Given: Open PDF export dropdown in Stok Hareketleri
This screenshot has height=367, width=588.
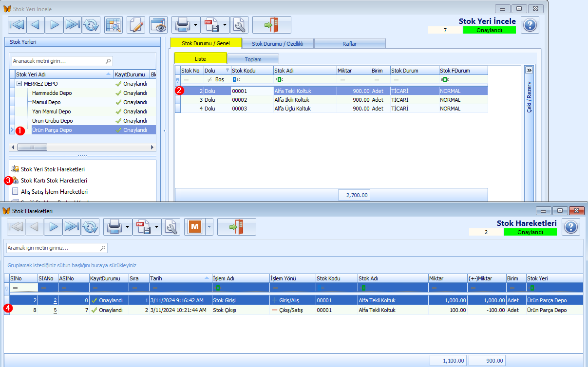Looking at the screenshot, I should 156,226.
